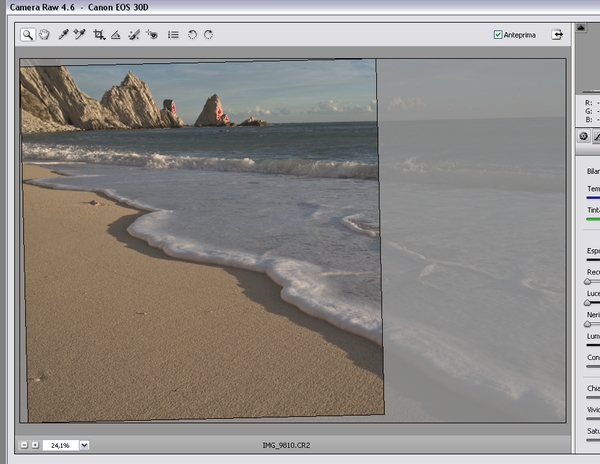Select the Crop tool
The width and height of the screenshot is (600, 464).
click(99, 35)
